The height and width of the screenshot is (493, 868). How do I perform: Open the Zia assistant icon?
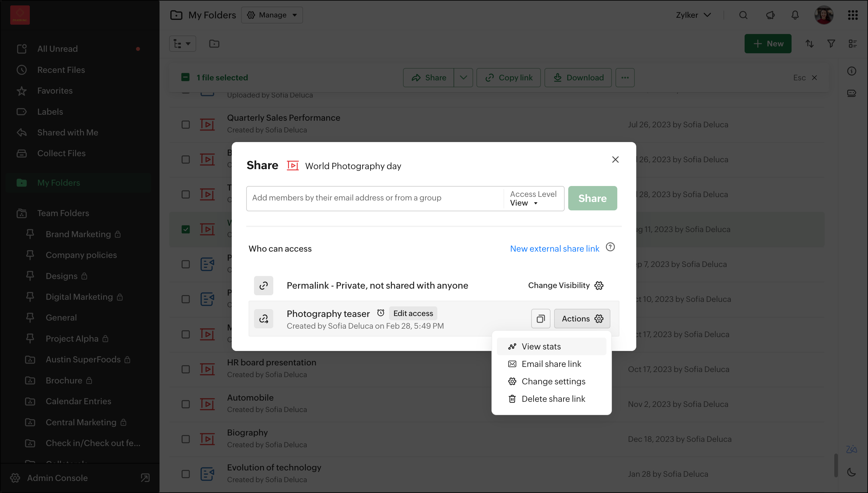click(x=851, y=449)
